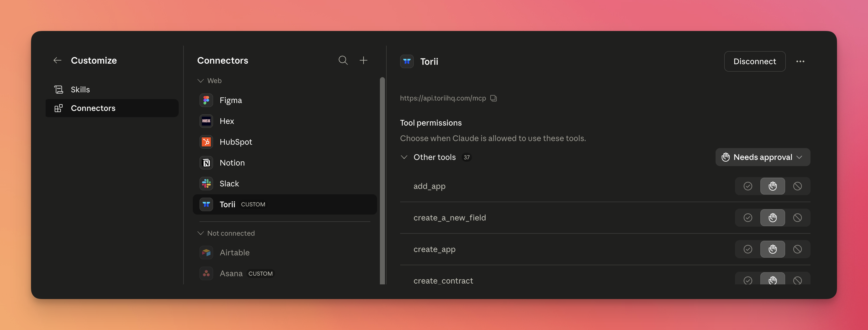The image size is (868, 330).
Task: Select Connectors in the Customize sidebar
Action: click(x=112, y=108)
